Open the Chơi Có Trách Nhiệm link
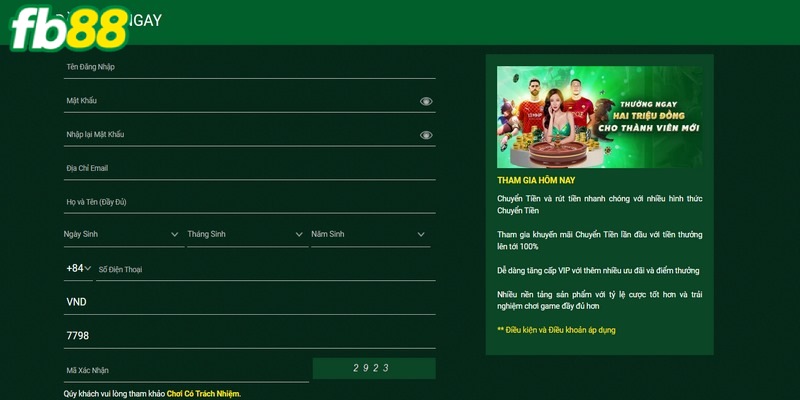The height and width of the screenshot is (400, 800). tap(203, 394)
